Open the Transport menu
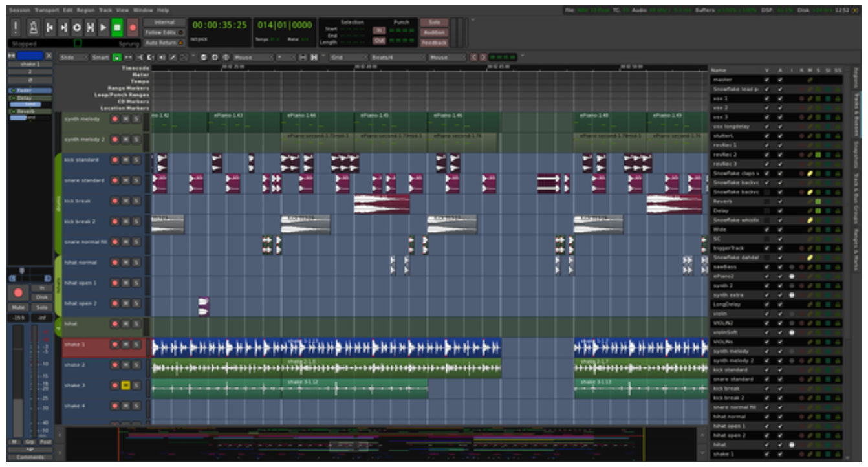Viewport: 868px width, 467px height. [x=46, y=10]
